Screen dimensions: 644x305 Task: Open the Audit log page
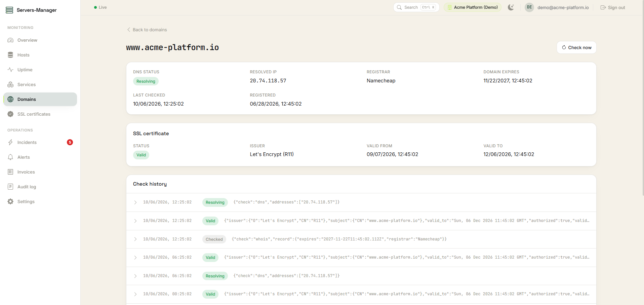[x=40, y=187]
